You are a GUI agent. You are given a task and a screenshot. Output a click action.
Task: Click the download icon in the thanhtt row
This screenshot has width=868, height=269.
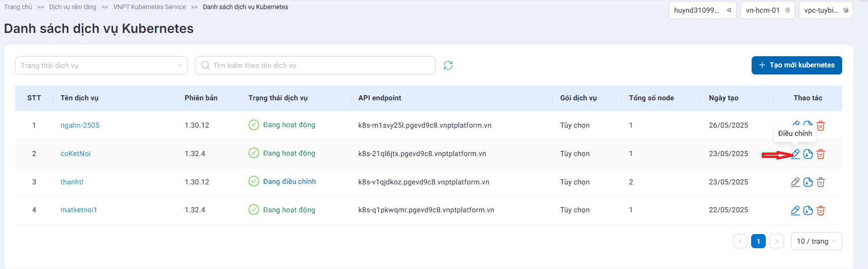pyautogui.click(x=808, y=182)
